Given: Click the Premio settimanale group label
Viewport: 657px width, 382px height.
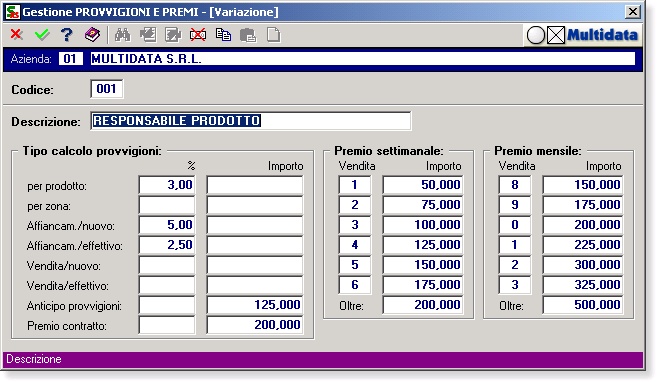Looking at the screenshot, I should tap(389, 151).
